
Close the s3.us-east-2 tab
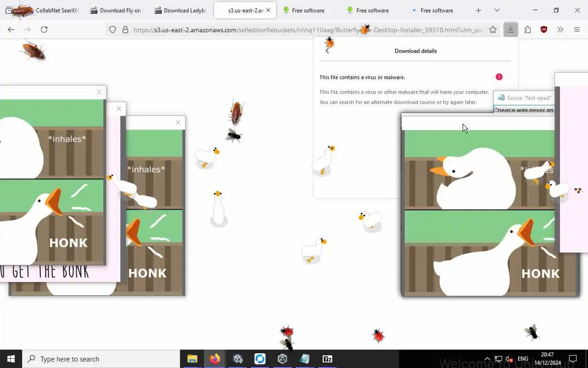click(268, 10)
